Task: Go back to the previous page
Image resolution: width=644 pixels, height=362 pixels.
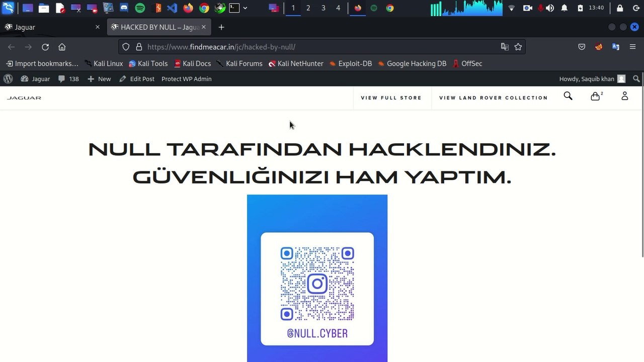Action: (x=12, y=47)
